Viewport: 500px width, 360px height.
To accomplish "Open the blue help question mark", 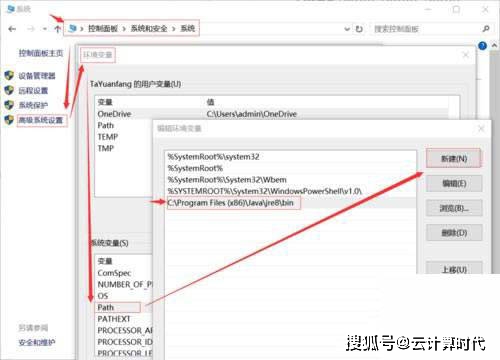I will [x=482, y=46].
